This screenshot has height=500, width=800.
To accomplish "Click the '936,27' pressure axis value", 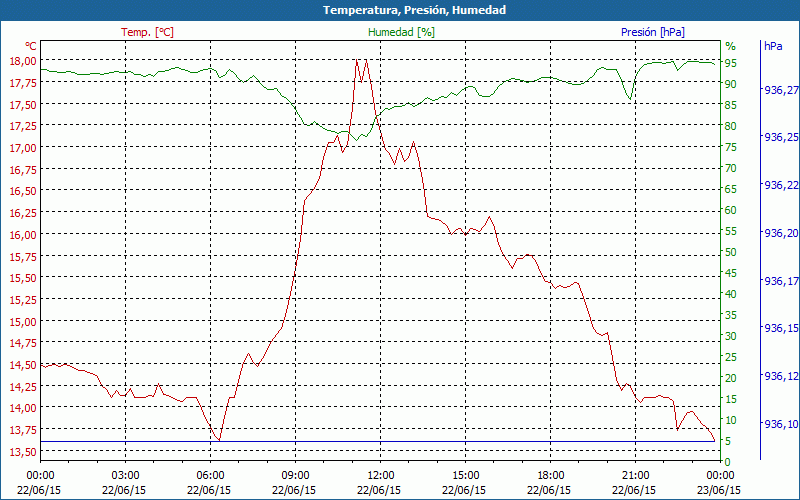I will [x=781, y=90].
